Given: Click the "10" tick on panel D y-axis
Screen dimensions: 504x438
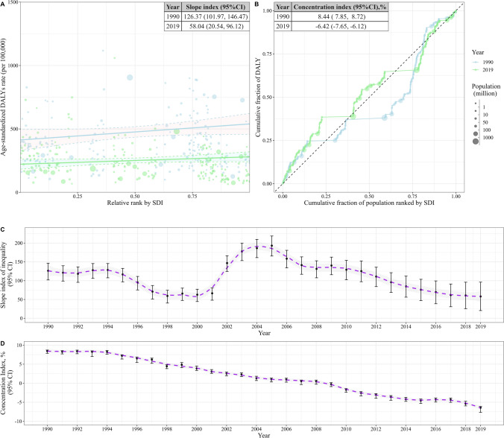Looking at the screenshot, I should click(20, 345).
